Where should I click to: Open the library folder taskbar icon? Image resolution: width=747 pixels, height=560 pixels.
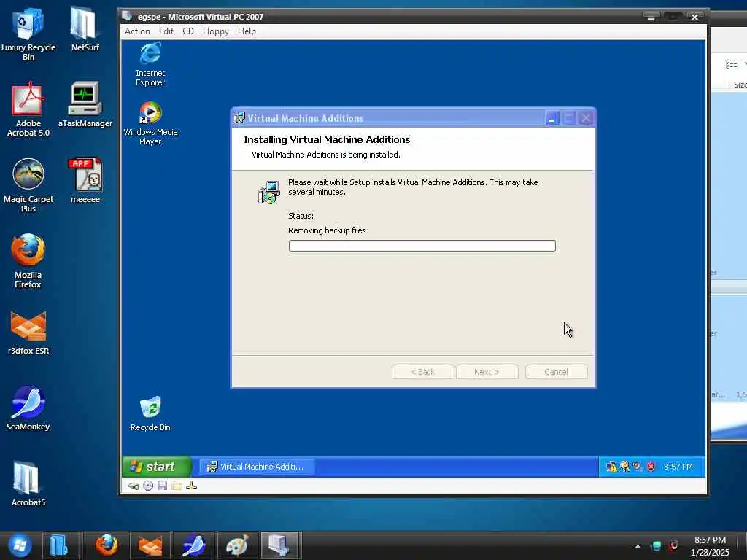[x=59, y=545]
